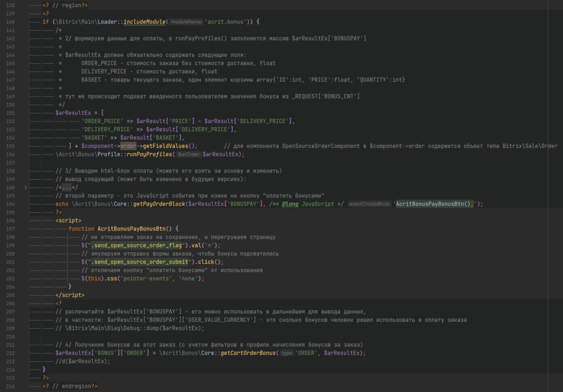
Task: Click function name AcritBonusPayBonusBtn on line 197
Action: 131,229
